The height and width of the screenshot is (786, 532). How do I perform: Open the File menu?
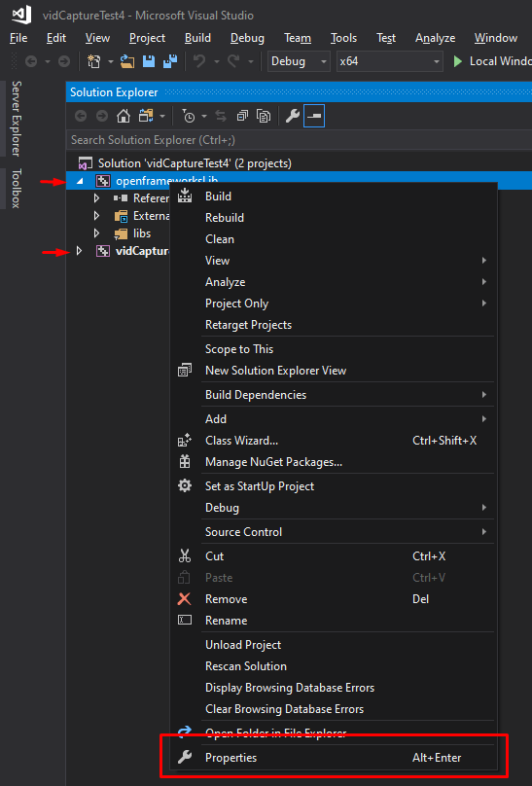click(18, 38)
